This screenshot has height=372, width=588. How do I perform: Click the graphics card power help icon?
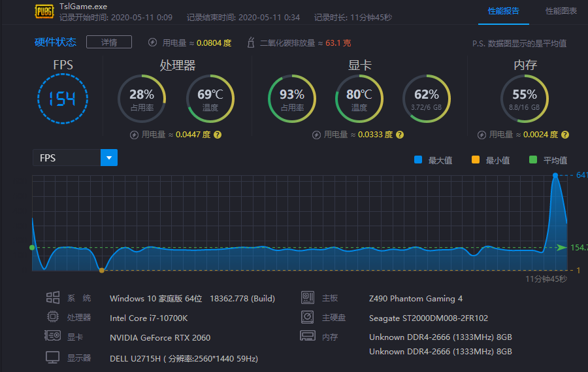click(399, 135)
